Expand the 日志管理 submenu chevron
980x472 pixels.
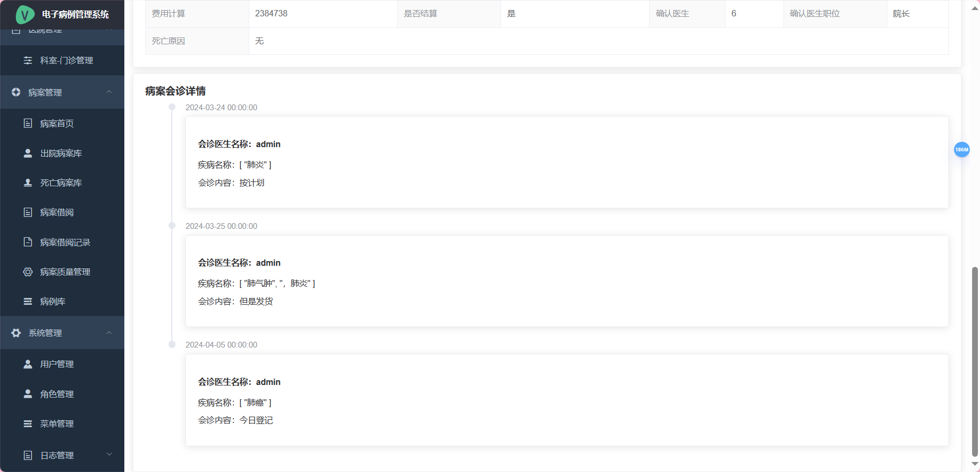coord(109,455)
